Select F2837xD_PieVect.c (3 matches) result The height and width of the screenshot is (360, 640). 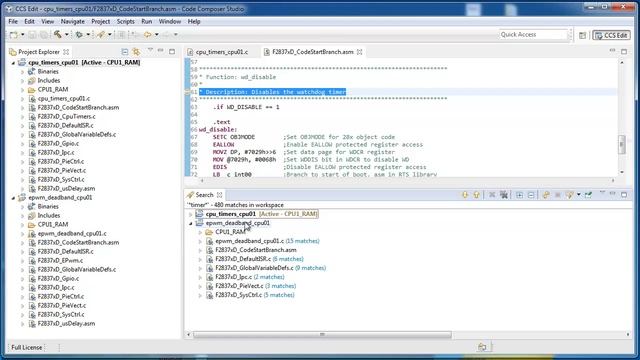pos(256,286)
